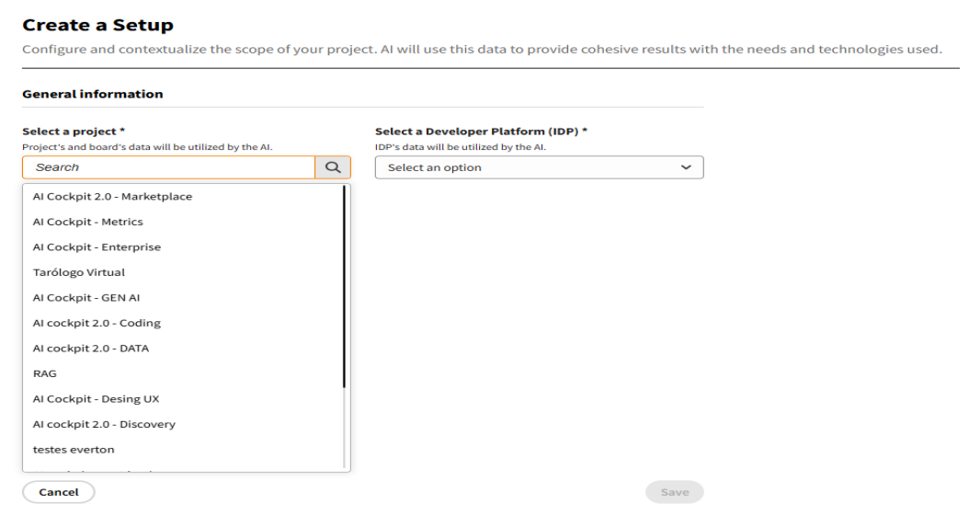Focus the project Search input field
This screenshot has height=527, width=980.
tap(169, 167)
